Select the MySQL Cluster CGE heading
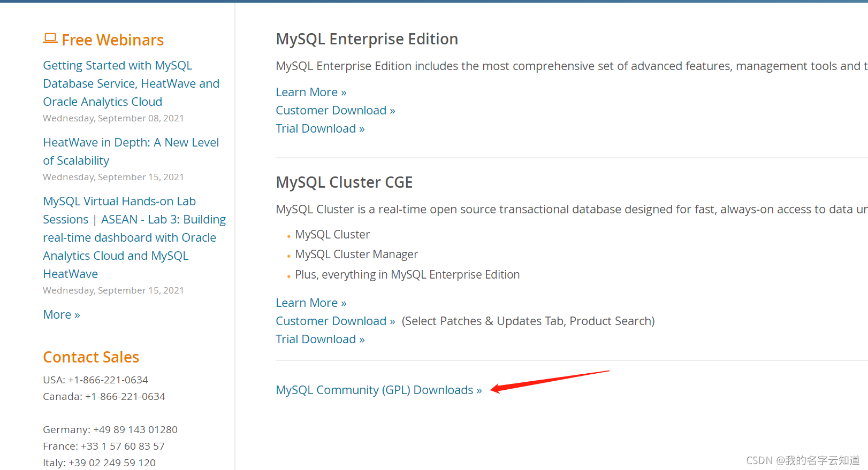This screenshot has height=470, width=868. (x=344, y=182)
